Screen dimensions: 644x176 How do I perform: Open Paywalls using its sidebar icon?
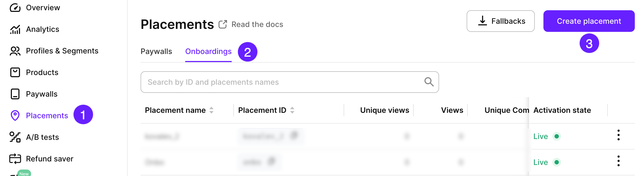click(x=15, y=94)
